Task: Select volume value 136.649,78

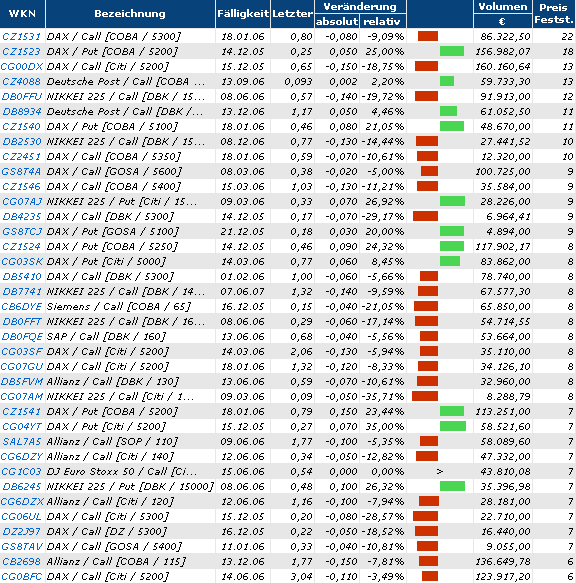Action: click(x=503, y=561)
